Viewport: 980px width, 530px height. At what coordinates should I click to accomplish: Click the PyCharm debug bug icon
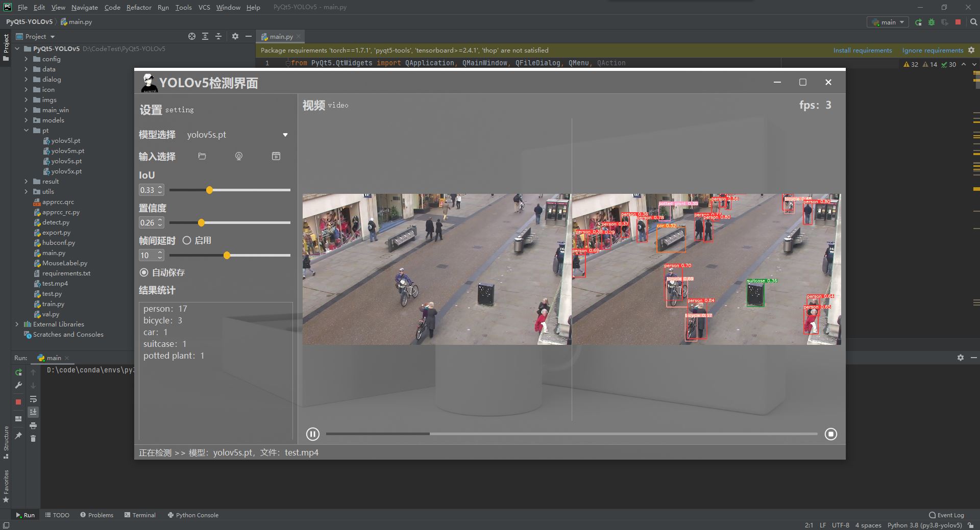tap(932, 22)
